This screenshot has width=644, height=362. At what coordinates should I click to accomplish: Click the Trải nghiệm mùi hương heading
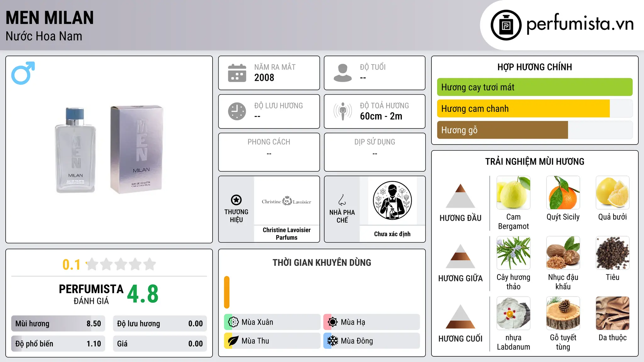[x=535, y=162]
